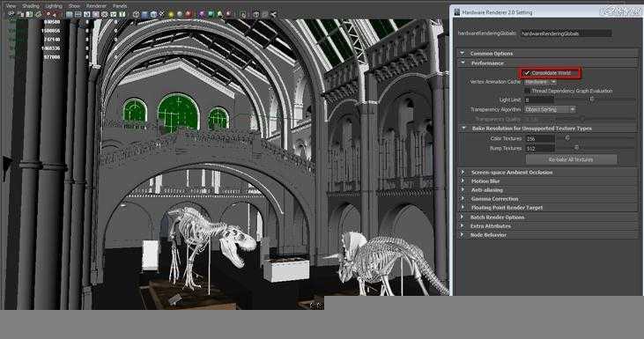Click the Hardware Renderer window title icon
Viewport: 644px width, 339px height.
(x=456, y=12)
